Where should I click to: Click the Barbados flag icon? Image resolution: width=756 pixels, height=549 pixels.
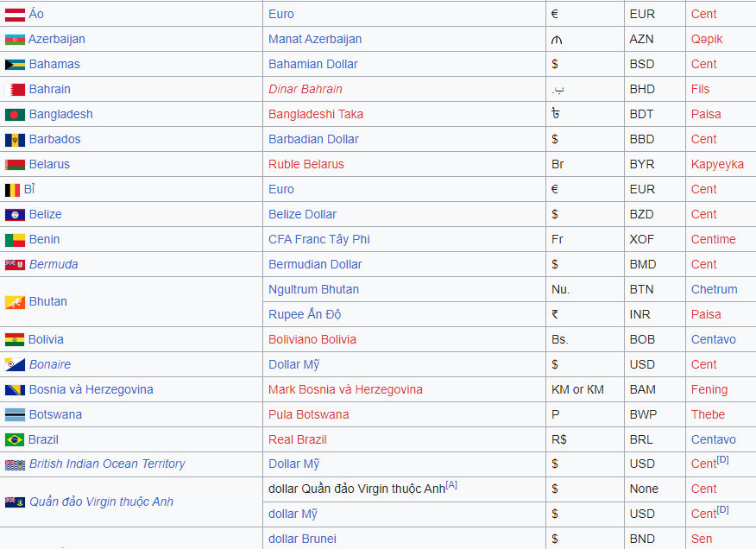pyautogui.click(x=15, y=140)
